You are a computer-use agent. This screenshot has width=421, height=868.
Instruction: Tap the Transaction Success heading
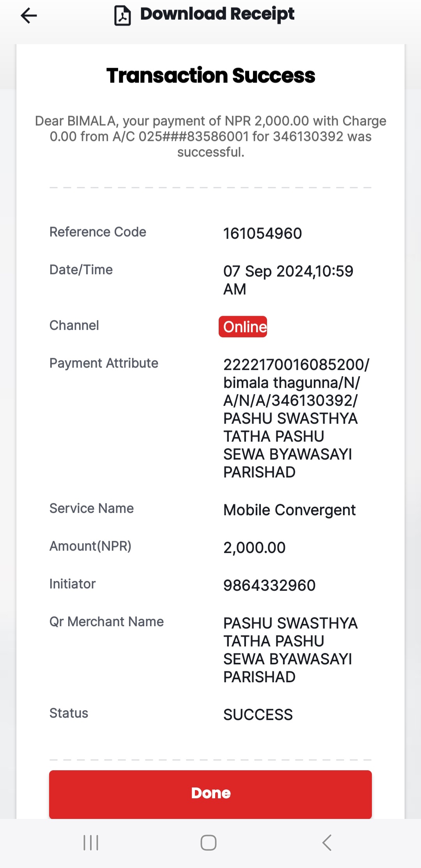pos(210,76)
